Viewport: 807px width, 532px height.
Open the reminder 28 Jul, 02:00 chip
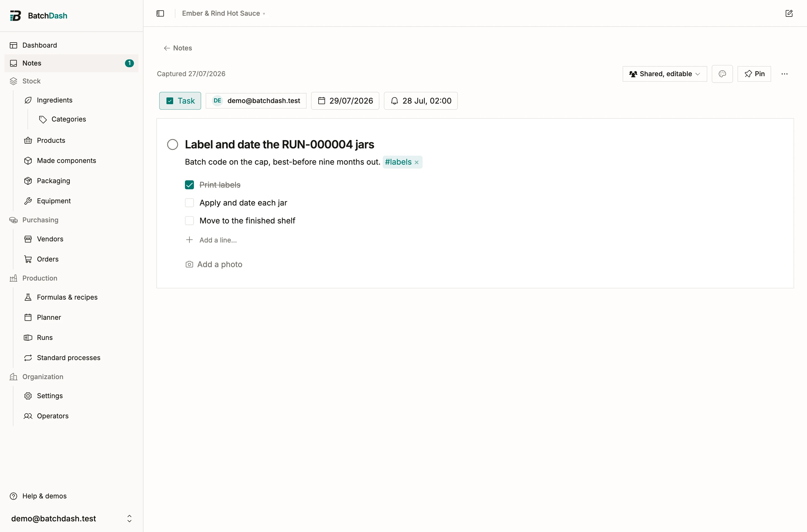(x=421, y=101)
